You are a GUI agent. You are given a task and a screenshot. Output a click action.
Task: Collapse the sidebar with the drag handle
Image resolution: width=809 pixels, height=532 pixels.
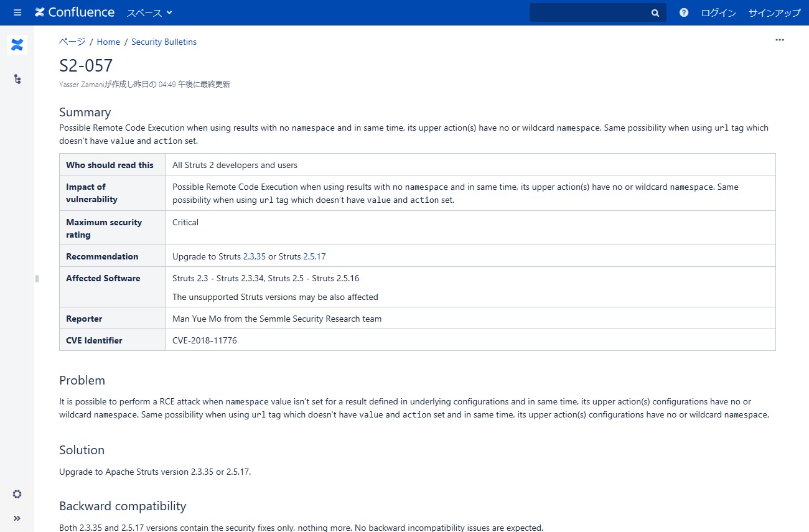[37, 279]
